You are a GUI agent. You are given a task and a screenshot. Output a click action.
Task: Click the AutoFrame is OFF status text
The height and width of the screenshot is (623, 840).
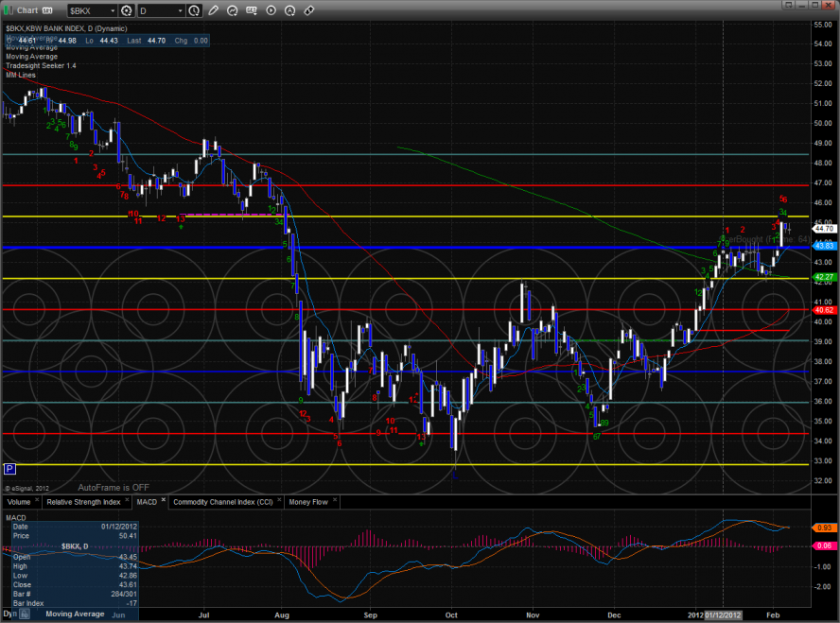(114, 488)
